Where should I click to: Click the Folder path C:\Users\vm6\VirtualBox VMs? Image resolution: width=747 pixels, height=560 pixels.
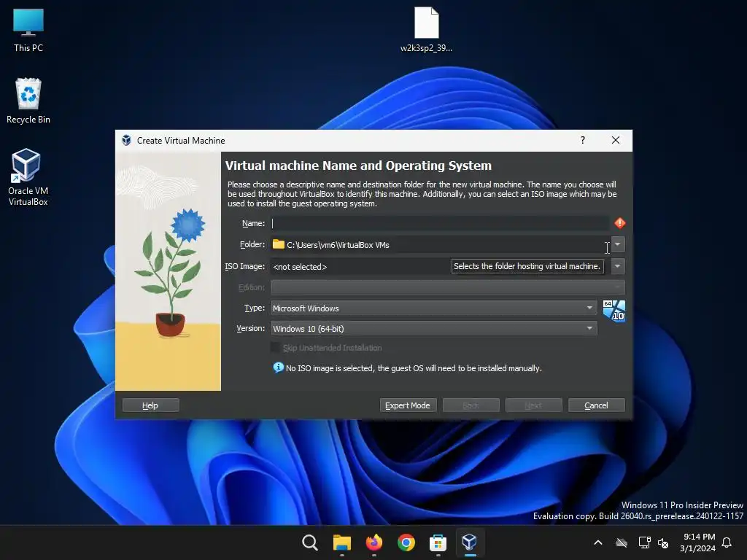pos(338,245)
